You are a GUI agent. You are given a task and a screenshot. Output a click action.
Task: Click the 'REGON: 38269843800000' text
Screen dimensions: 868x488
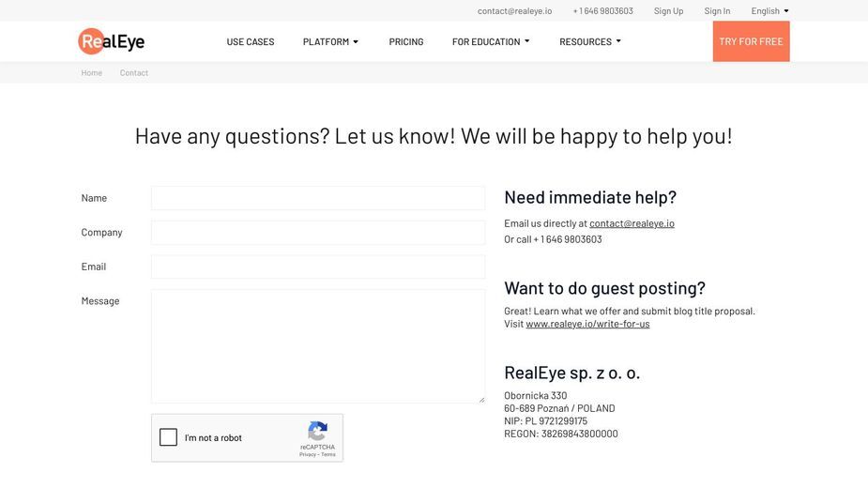tap(561, 434)
